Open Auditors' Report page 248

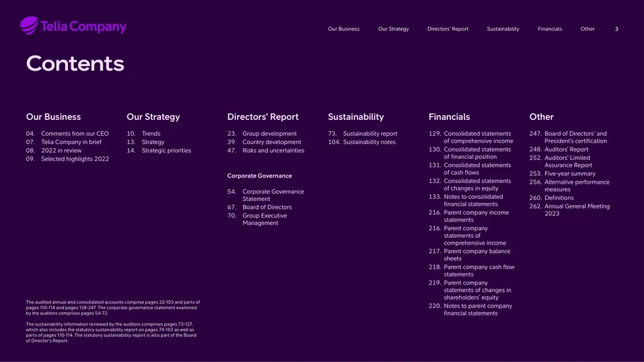click(x=558, y=149)
